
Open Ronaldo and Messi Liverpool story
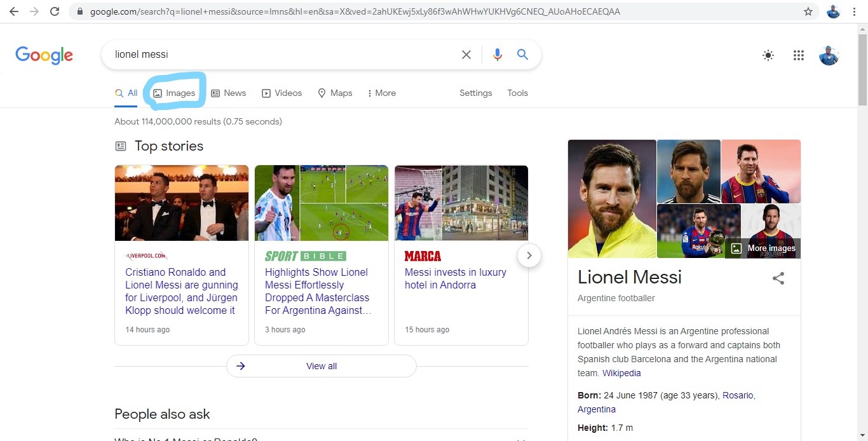182,291
